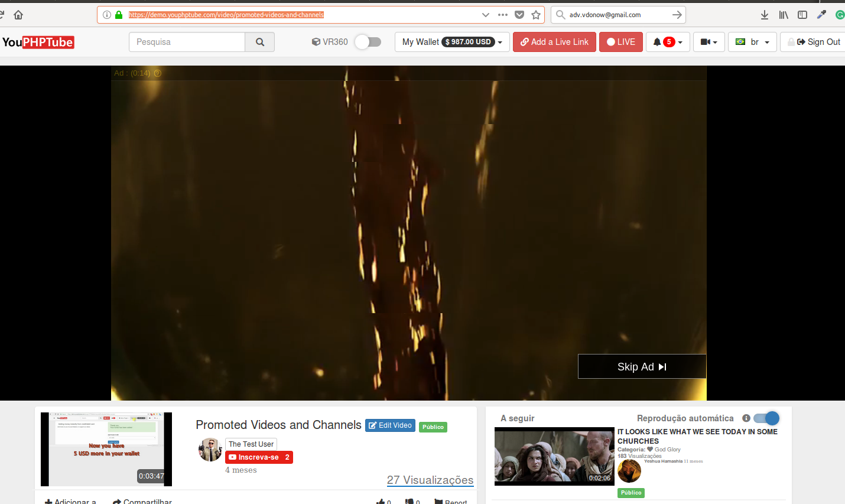
Task: Open the 'IT LOOKS LIKE WHAT WE SEE TODAY' title
Action: 697,437
